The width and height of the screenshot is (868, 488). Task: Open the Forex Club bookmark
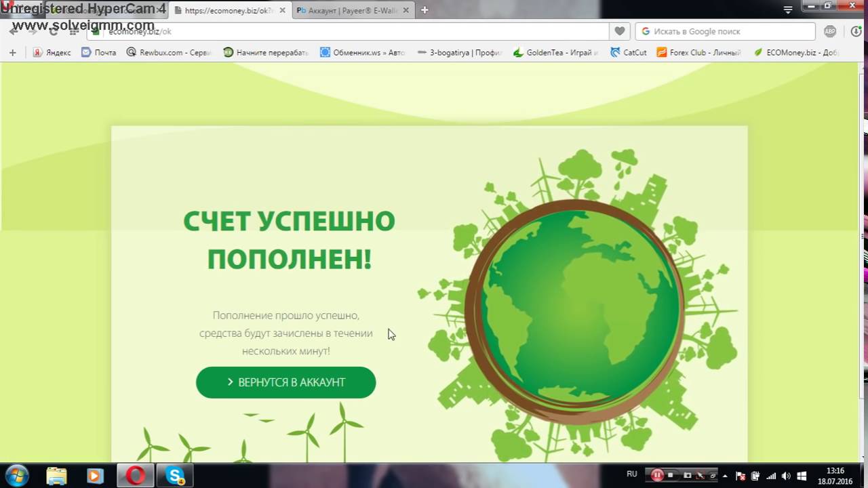click(x=699, y=52)
